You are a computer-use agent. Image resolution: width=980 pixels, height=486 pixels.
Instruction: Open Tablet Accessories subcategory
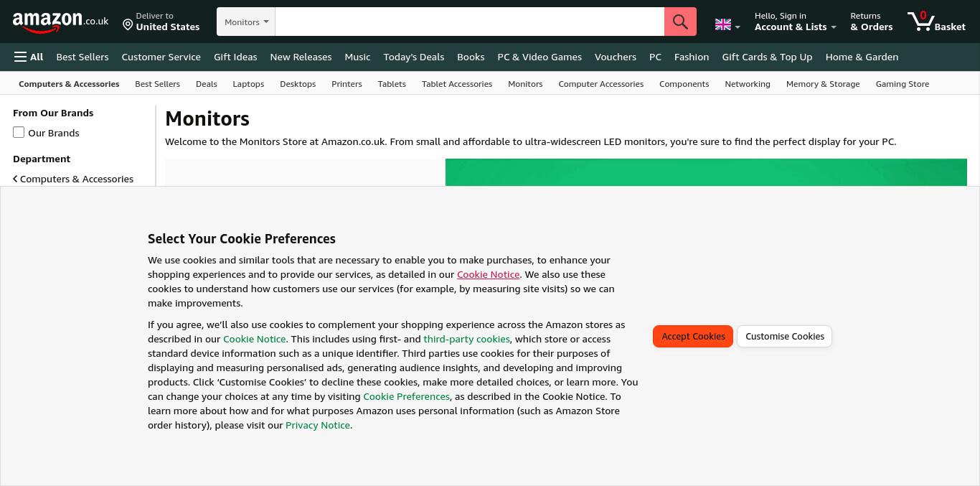[457, 84]
